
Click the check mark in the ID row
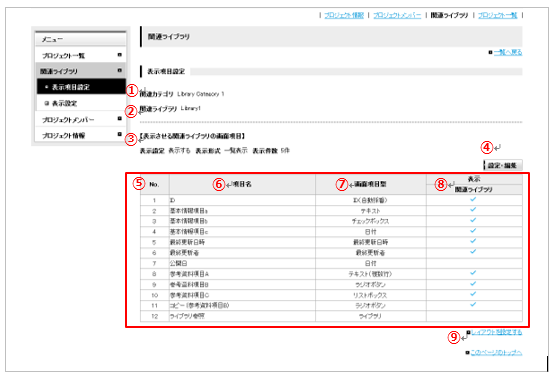coord(473,199)
